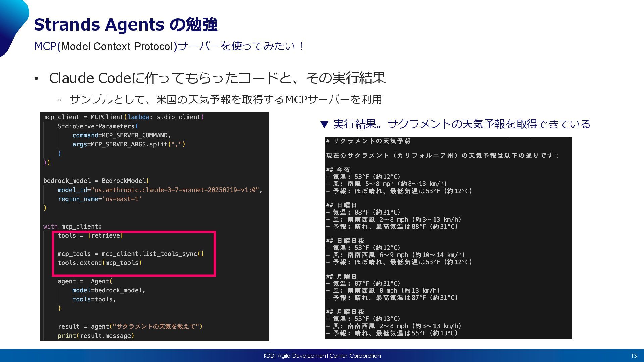
Task: Click the '気温: 55°F (約13°C)' line
Action: point(363,319)
